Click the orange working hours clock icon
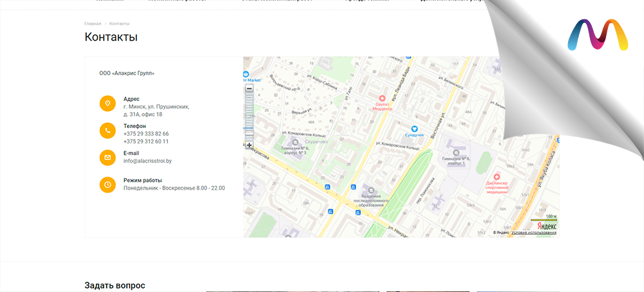The width and height of the screenshot is (644, 292). 108,185
